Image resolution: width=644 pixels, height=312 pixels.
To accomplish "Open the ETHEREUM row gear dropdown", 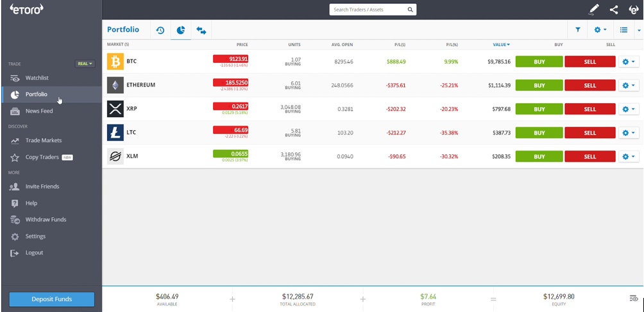I will (629, 86).
